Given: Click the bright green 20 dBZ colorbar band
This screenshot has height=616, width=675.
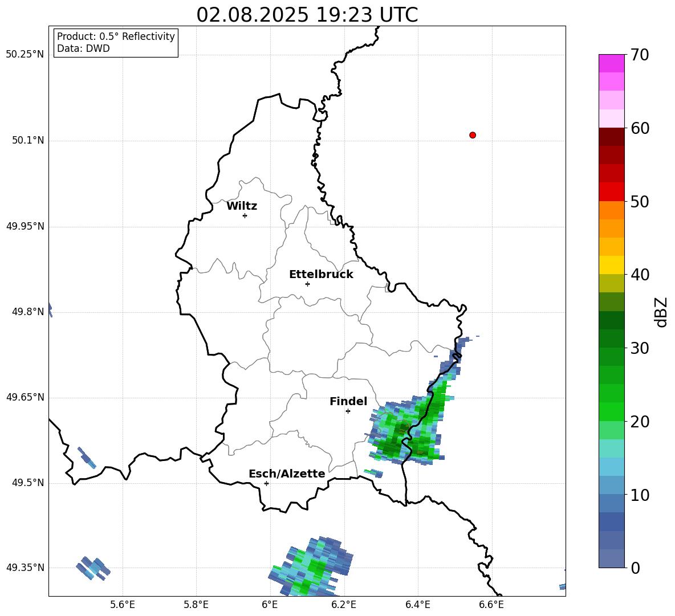Looking at the screenshot, I should click(x=611, y=411).
